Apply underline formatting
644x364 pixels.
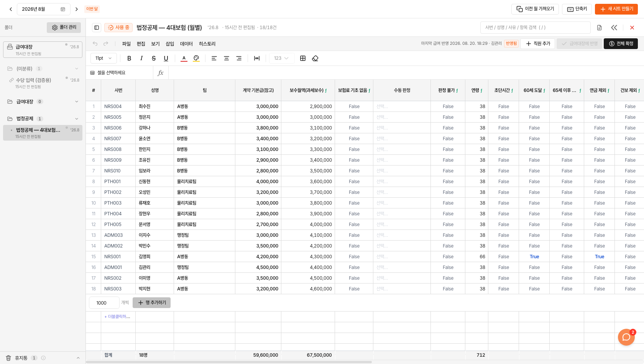coord(166,58)
